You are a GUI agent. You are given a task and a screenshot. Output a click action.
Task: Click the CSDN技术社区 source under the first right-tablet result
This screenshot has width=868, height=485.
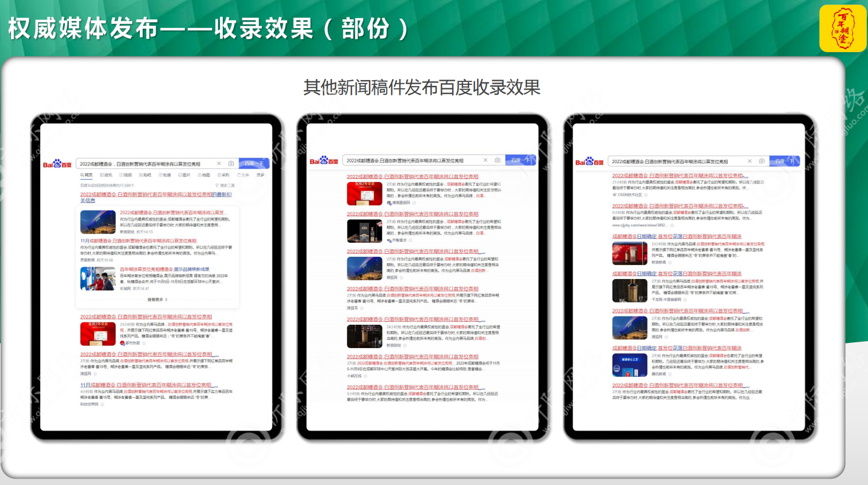tap(629, 195)
